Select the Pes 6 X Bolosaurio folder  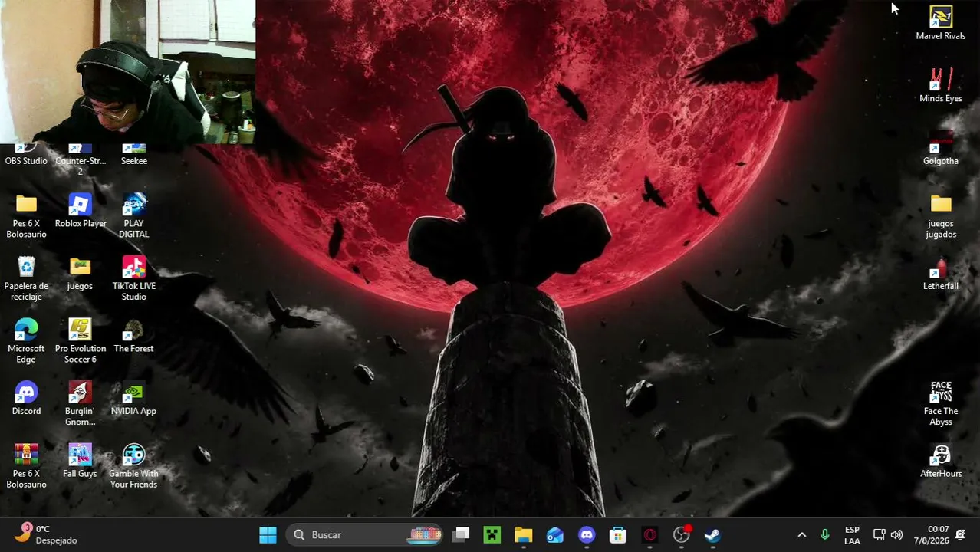pos(26,216)
